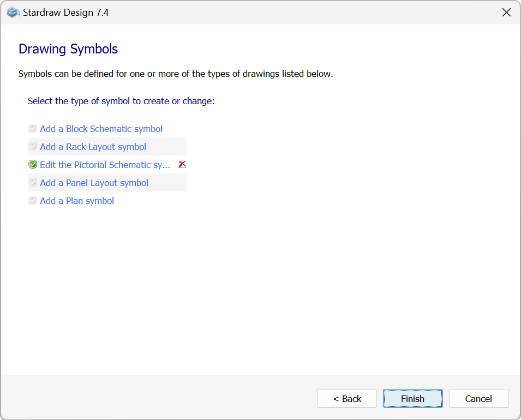Select Add a Plan symbol

pyautogui.click(x=77, y=200)
